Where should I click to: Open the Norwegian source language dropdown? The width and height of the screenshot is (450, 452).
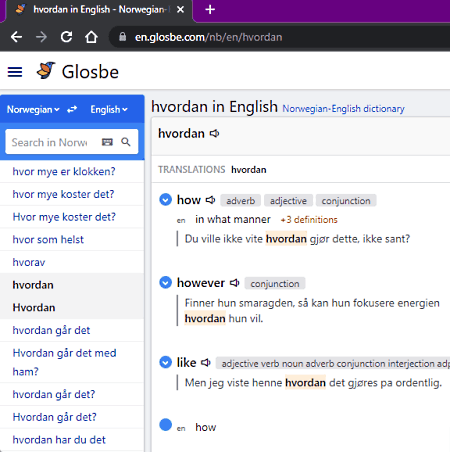[x=33, y=109]
